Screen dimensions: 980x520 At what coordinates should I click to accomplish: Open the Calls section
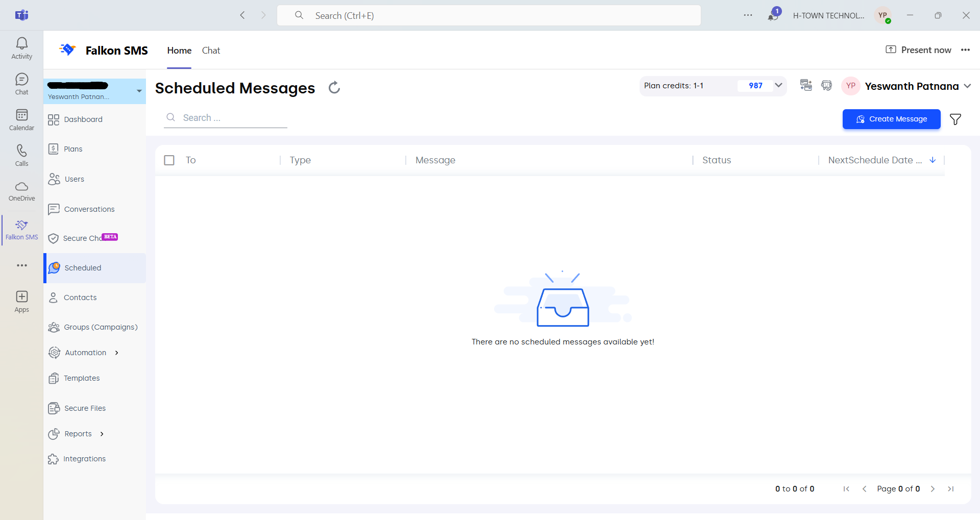(21, 156)
